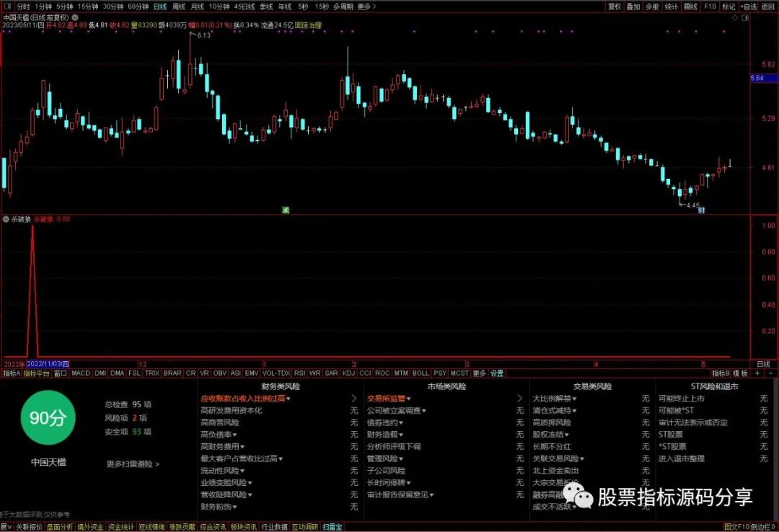Click the blue 财 marker below the chart
The image size is (779, 532).
702,210
